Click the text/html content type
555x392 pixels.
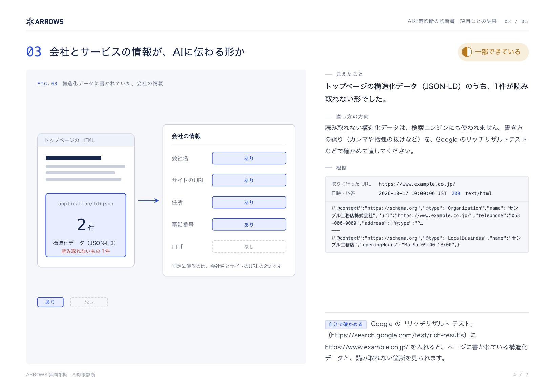478,193
